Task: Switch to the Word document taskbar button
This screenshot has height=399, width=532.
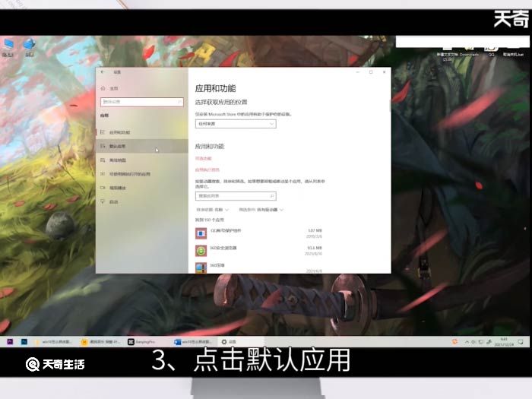Action: 193,342
